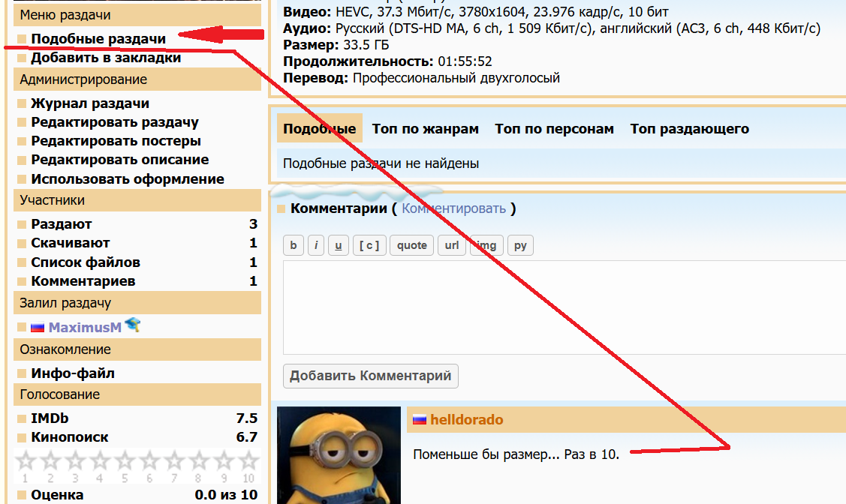Click the bold 'b' formatting button
This screenshot has width=846, height=504.
tap(293, 245)
